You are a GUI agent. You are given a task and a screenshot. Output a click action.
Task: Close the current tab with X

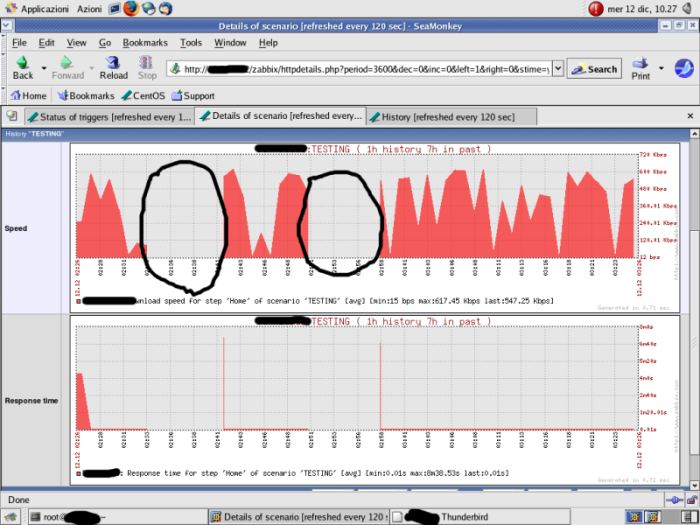coord(690,116)
